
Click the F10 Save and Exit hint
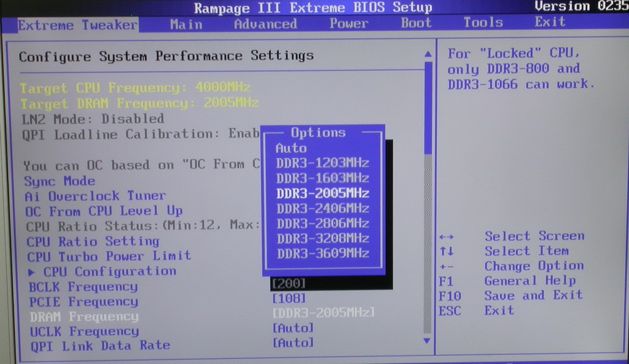click(511, 296)
